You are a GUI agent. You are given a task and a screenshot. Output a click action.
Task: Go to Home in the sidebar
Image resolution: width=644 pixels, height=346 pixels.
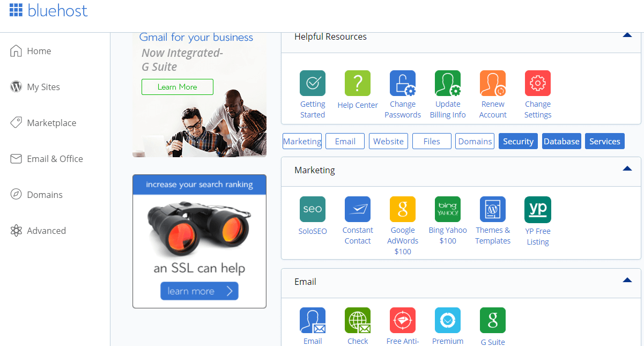pos(39,51)
